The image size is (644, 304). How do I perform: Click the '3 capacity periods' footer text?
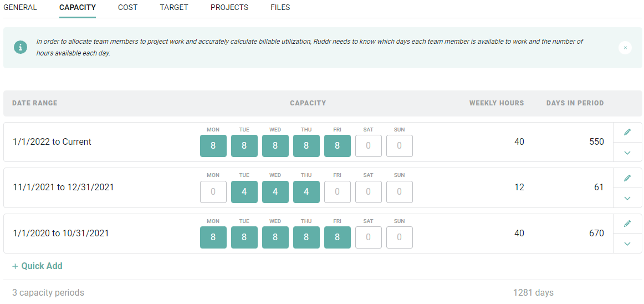[48, 293]
